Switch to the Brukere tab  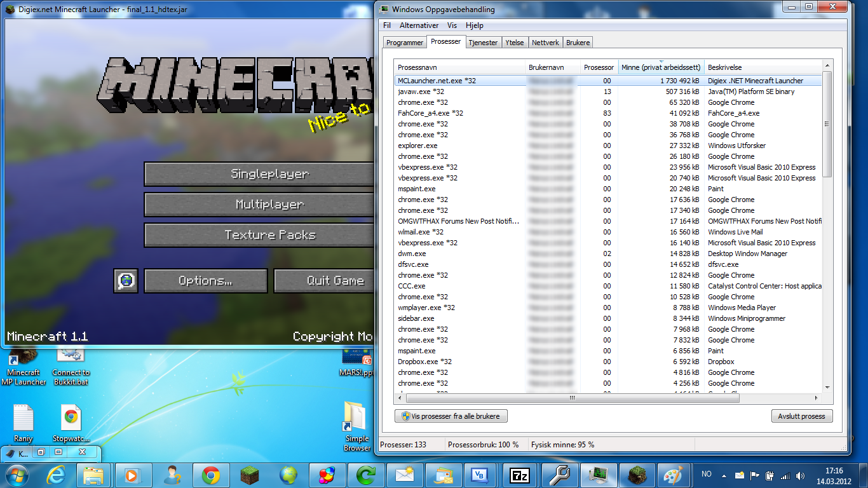(x=578, y=43)
